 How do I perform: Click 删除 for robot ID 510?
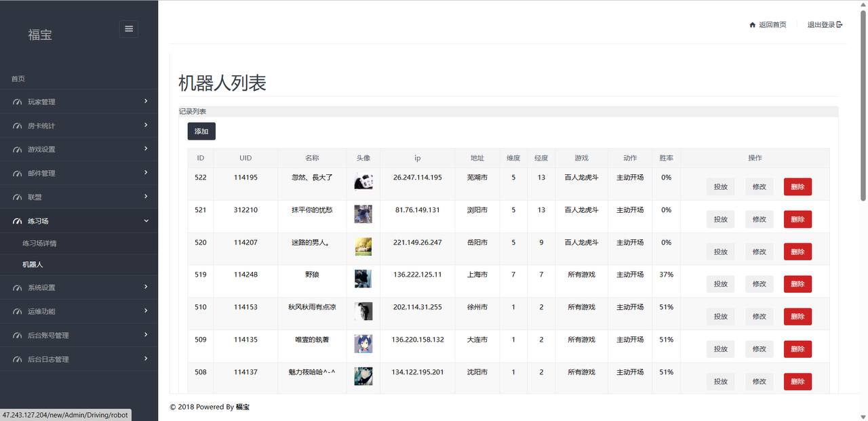click(797, 317)
